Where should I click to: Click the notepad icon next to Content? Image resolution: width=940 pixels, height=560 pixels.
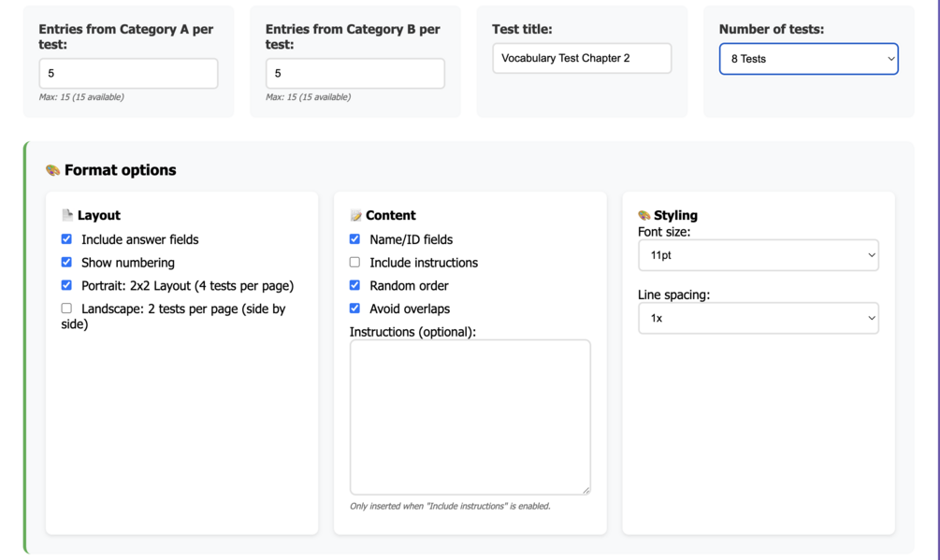point(355,215)
